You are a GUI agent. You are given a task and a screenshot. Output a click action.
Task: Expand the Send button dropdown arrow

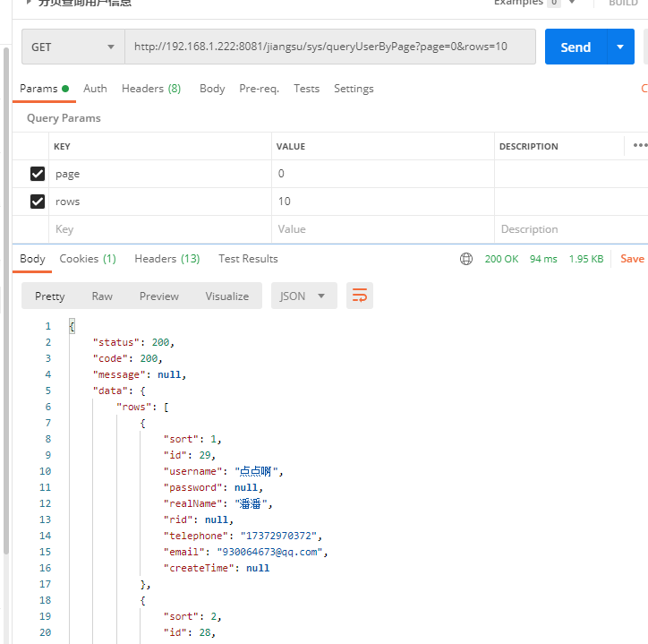[x=620, y=47]
